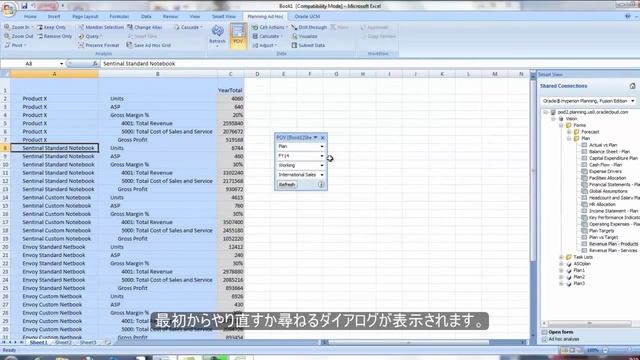This screenshot has height=360, width=640.
Task: Click Save Ad Hoc Grid
Action: 149,45
